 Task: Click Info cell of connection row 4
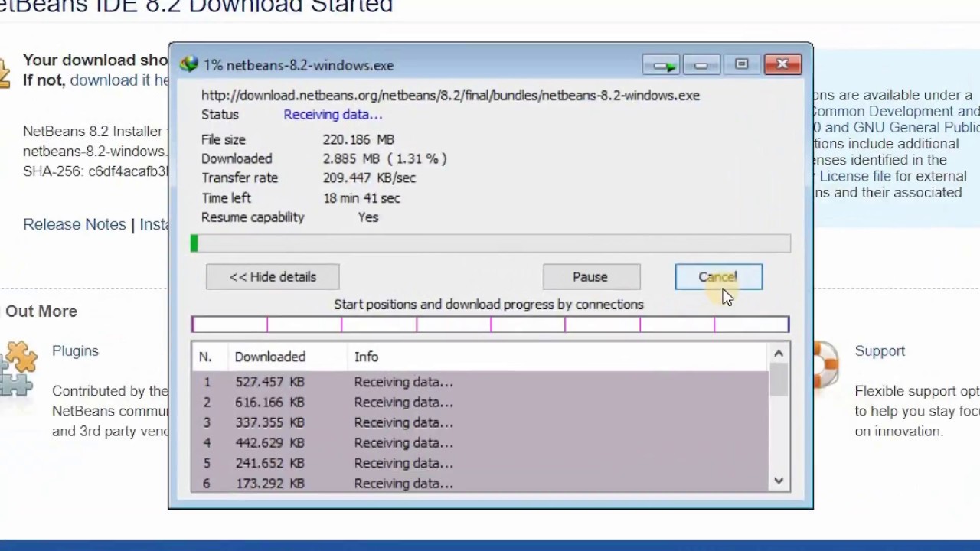[403, 443]
